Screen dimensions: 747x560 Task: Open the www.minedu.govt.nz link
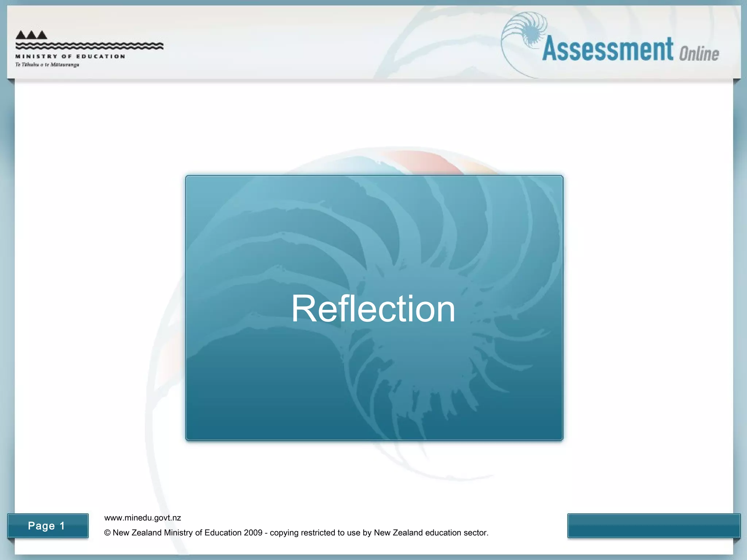[x=143, y=518]
